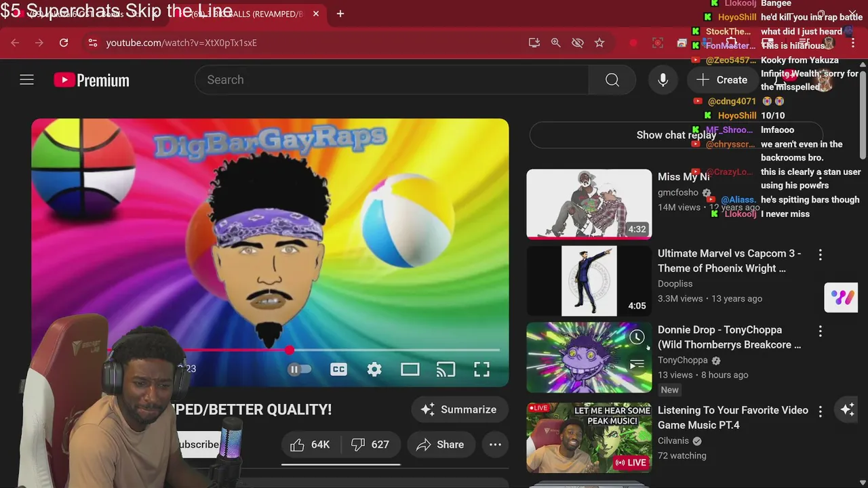This screenshot has width=868, height=488.
Task: Click the red record extension icon
Action: pos(633,43)
